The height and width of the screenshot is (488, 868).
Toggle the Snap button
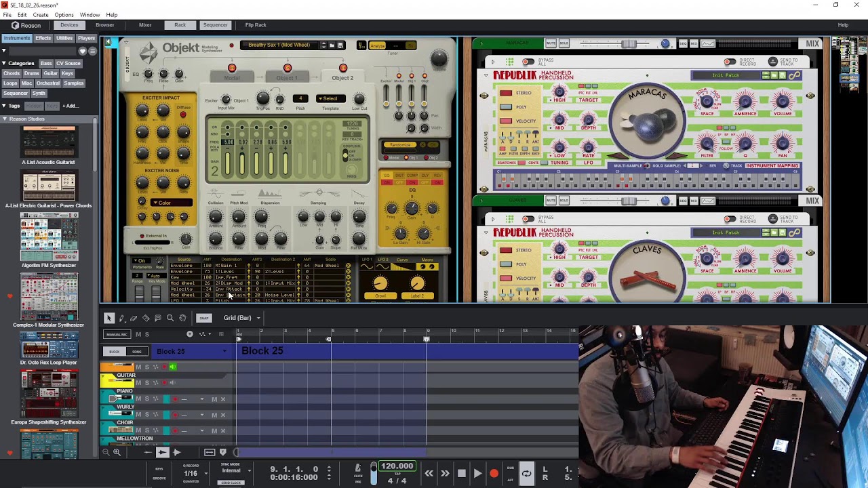[x=203, y=318]
